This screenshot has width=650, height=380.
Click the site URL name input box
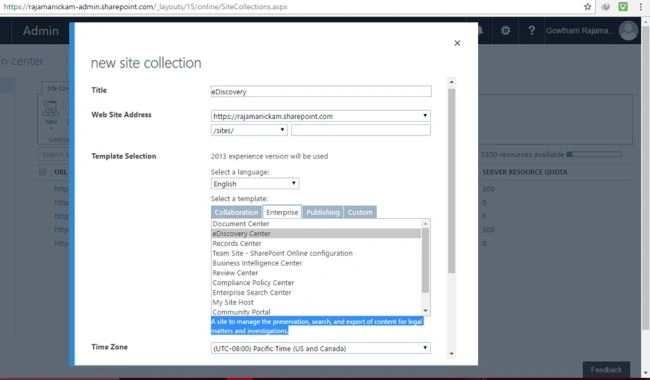(x=361, y=130)
